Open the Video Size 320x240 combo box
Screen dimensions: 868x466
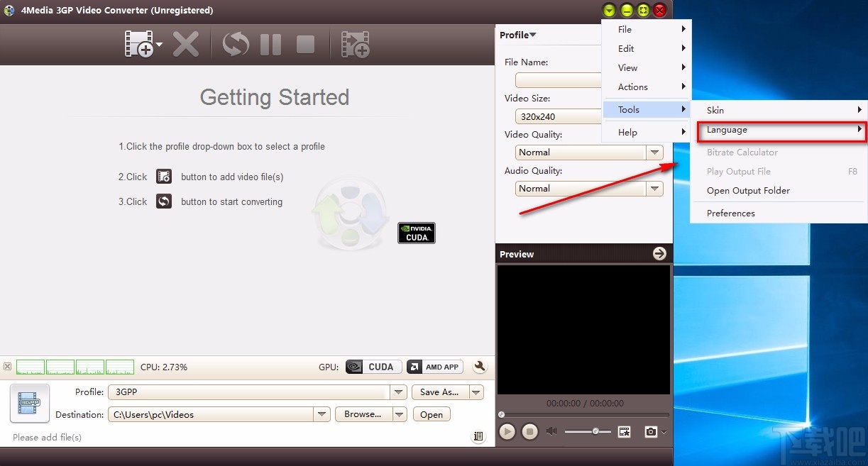tap(559, 116)
